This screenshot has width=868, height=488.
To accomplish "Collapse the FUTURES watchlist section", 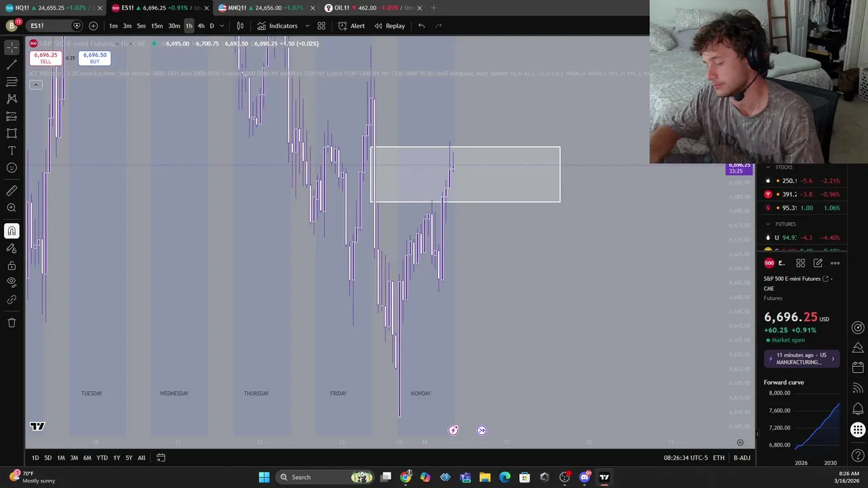I will [768, 224].
